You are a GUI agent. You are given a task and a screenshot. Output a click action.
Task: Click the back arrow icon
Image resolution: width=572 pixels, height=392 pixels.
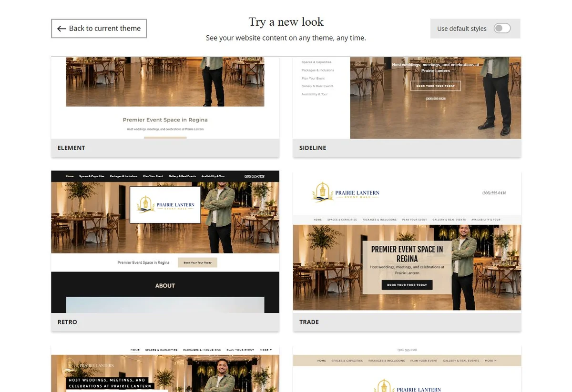point(61,29)
